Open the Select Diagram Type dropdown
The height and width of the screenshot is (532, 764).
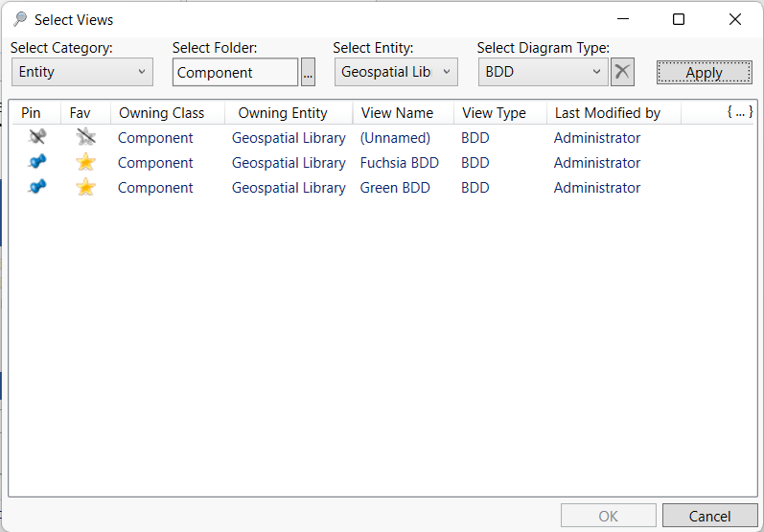coord(543,72)
